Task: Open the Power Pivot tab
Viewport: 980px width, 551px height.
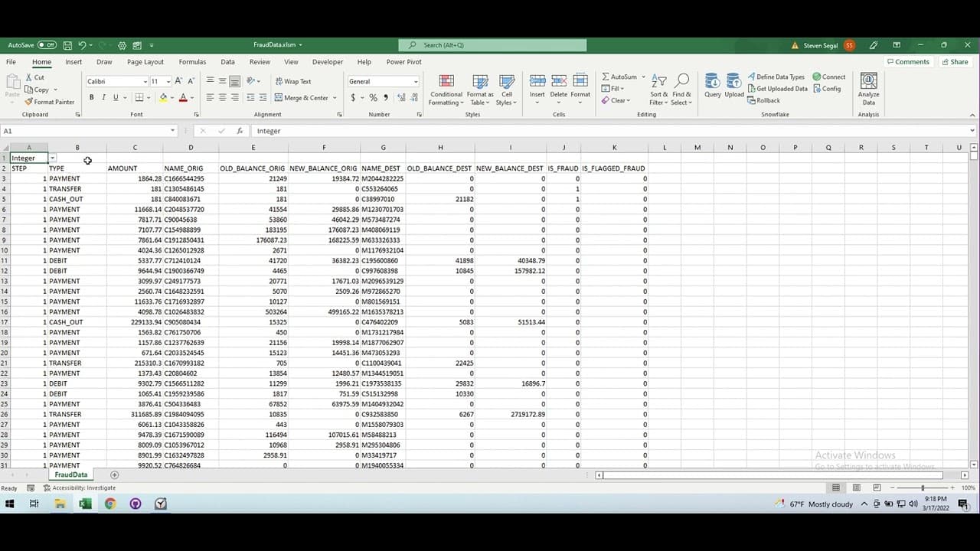Action: click(x=403, y=62)
